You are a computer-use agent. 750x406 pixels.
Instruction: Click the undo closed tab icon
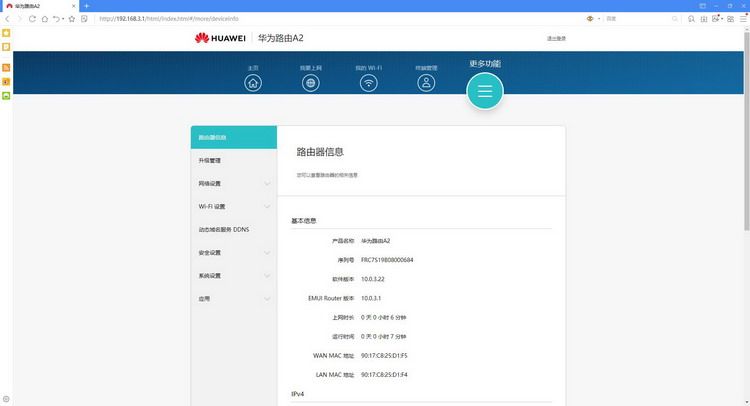[x=56, y=19]
